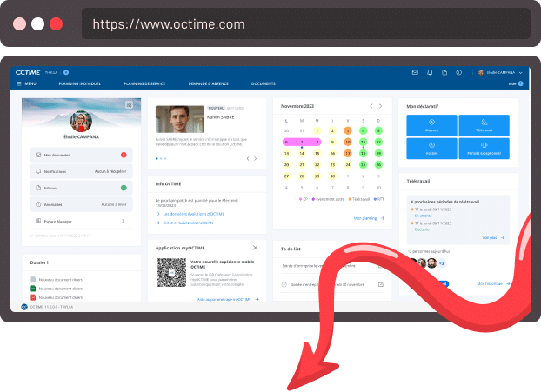The width and height of the screenshot is (541, 392).
Task: Open the Les dernières évolutions d'OCTIME link
Action: point(194,214)
